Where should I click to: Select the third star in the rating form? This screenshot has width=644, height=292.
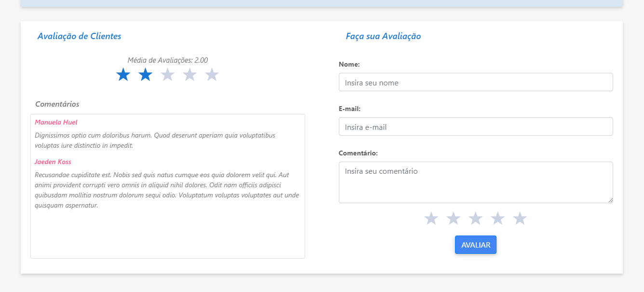click(x=475, y=219)
